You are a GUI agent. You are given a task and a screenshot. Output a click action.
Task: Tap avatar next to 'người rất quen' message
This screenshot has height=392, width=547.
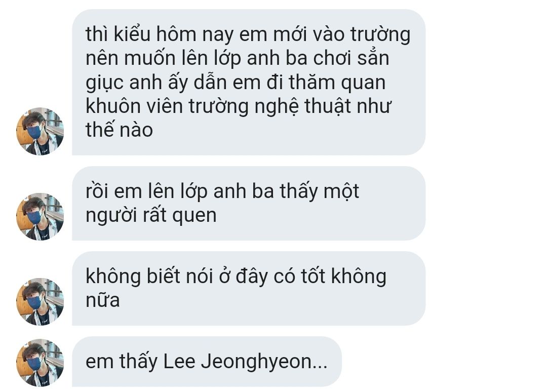[40, 217]
